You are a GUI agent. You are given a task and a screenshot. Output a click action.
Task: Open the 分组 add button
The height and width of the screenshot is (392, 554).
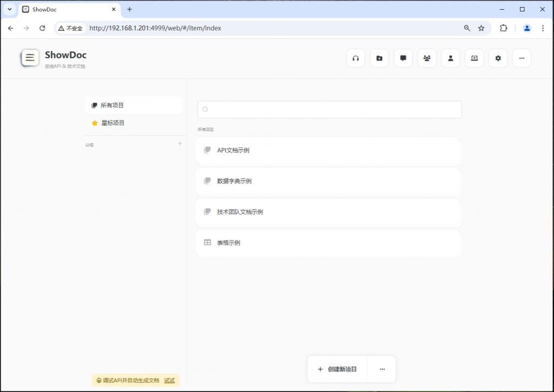[179, 144]
